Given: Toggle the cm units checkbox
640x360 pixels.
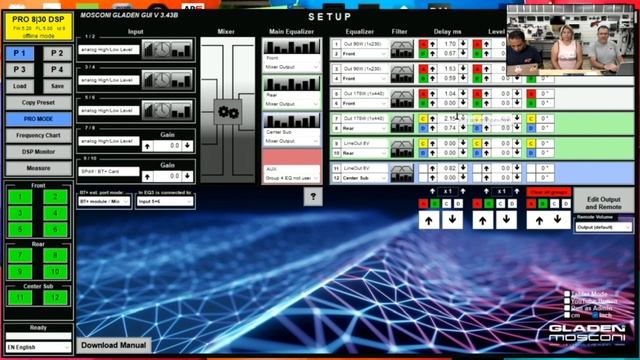Looking at the screenshot, I should point(567,315).
